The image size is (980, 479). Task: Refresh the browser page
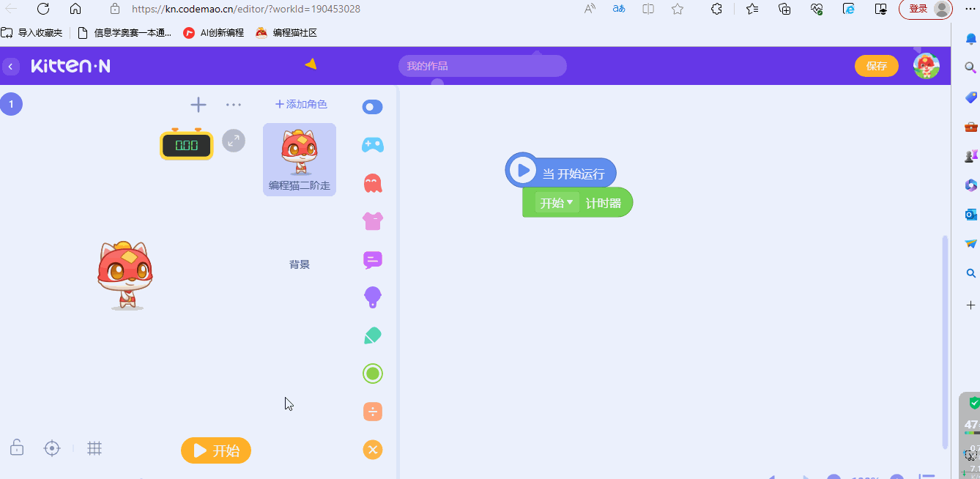click(x=43, y=9)
